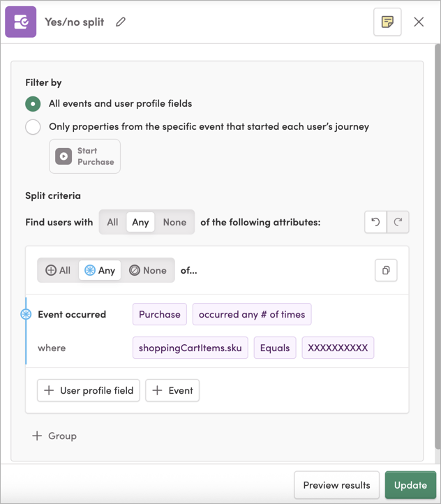Image resolution: width=441 pixels, height=504 pixels.
Task: Add a User profile field condition
Action: (89, 390)
